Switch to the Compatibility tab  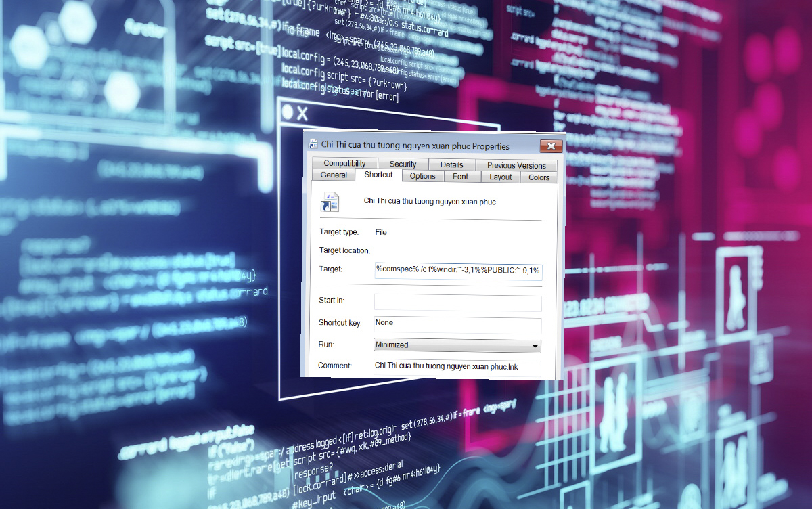click(x=344, y=164)
